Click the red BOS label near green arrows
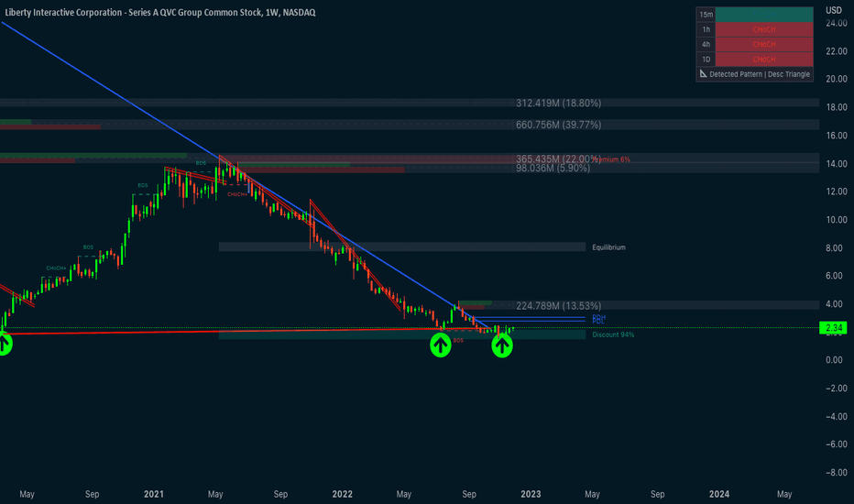 pos(458,341)
